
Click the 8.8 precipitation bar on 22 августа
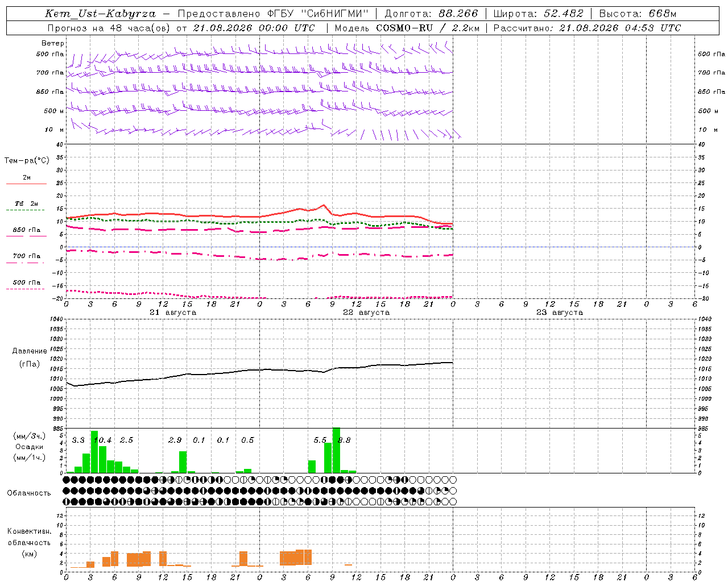point(336,450)
